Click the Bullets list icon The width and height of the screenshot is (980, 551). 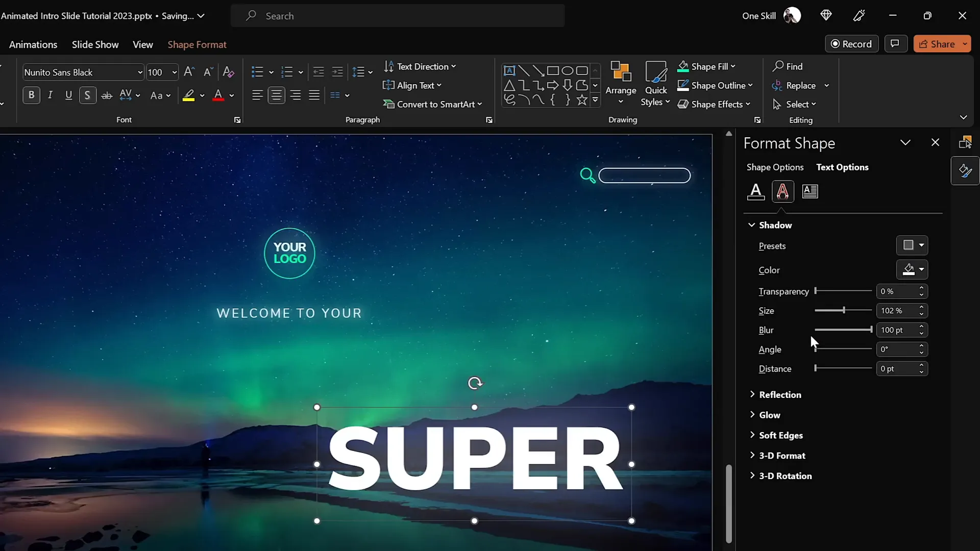[257, 72]
